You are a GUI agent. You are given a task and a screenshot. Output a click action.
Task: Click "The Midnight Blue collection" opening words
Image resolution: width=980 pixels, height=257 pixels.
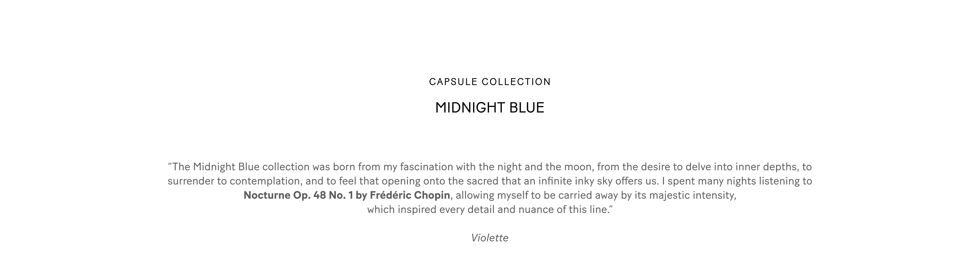click(x=241, y=167)
